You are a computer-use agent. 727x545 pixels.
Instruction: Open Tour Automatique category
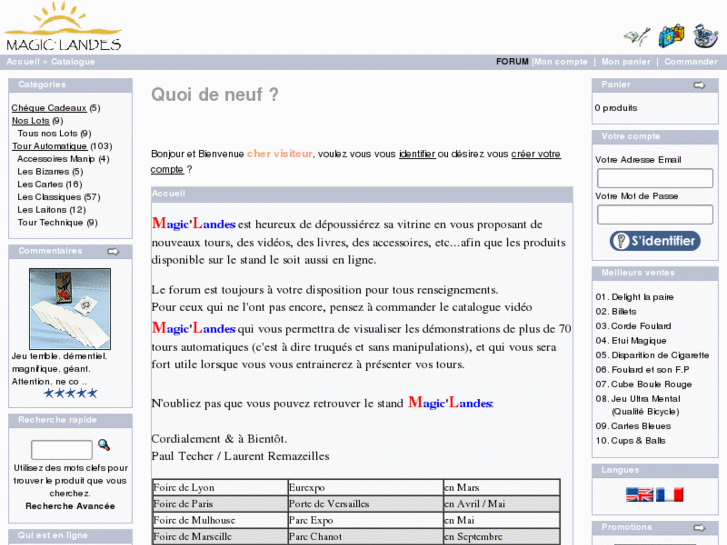pos(49,146)
